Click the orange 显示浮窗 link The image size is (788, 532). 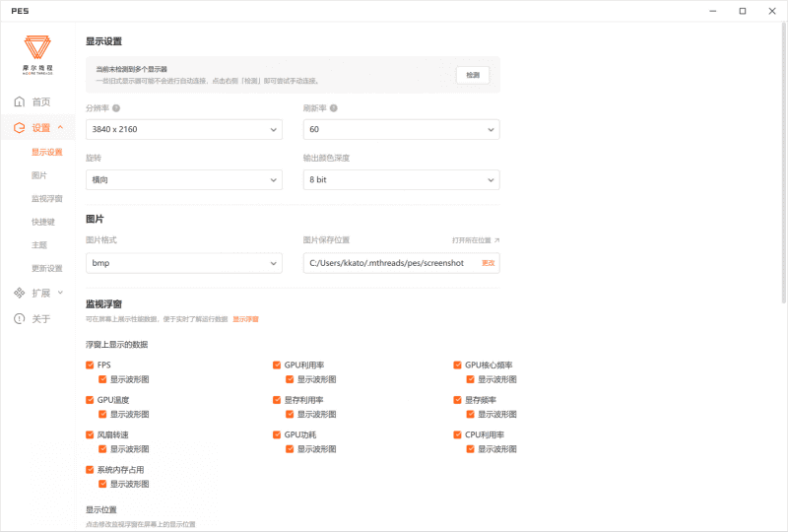click(x=245, y=319)
